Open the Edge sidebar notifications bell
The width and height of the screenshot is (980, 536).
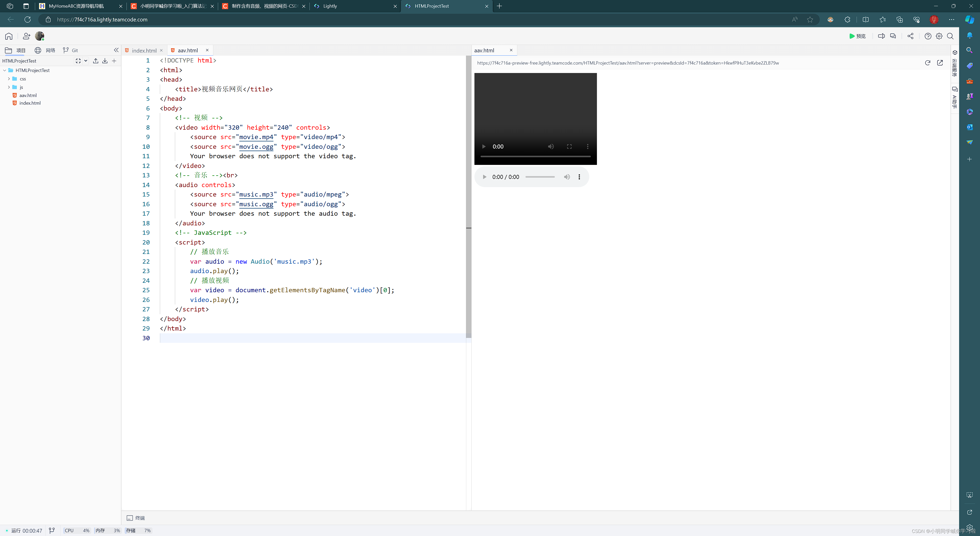pyautogui.click(x=969, y=35)
